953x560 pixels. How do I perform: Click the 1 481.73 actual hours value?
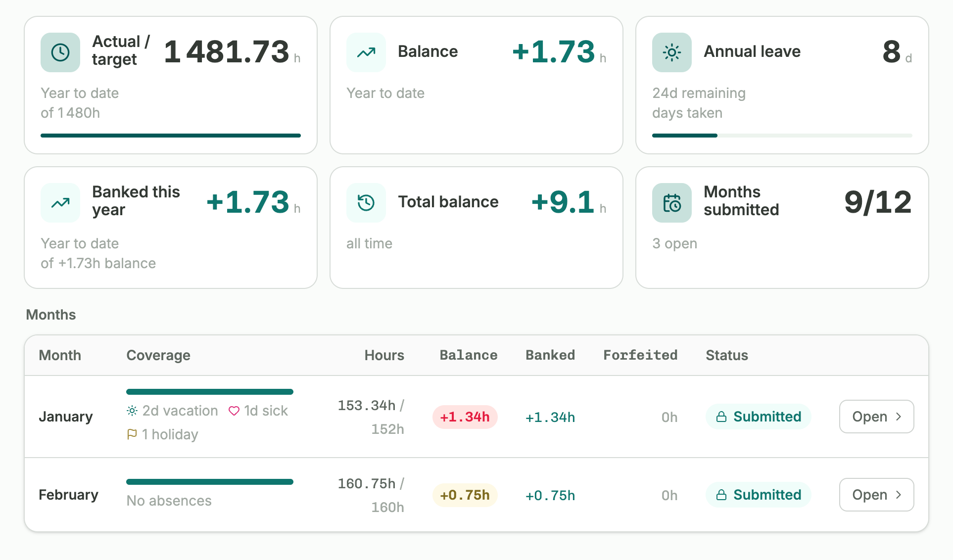click(x=227, y=51)
